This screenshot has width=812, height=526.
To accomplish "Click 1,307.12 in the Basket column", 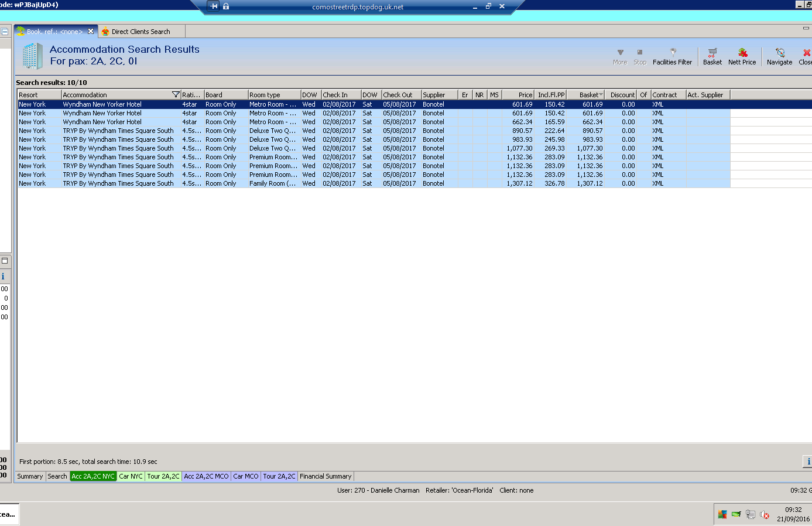I will (x=590, y=183).
